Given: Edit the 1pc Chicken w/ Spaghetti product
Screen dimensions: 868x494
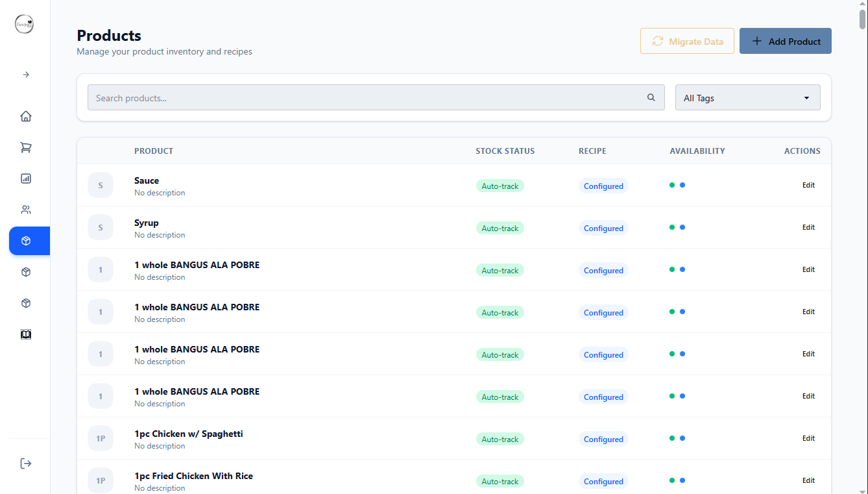Looking at the screenshot, I should click(808, 438).
